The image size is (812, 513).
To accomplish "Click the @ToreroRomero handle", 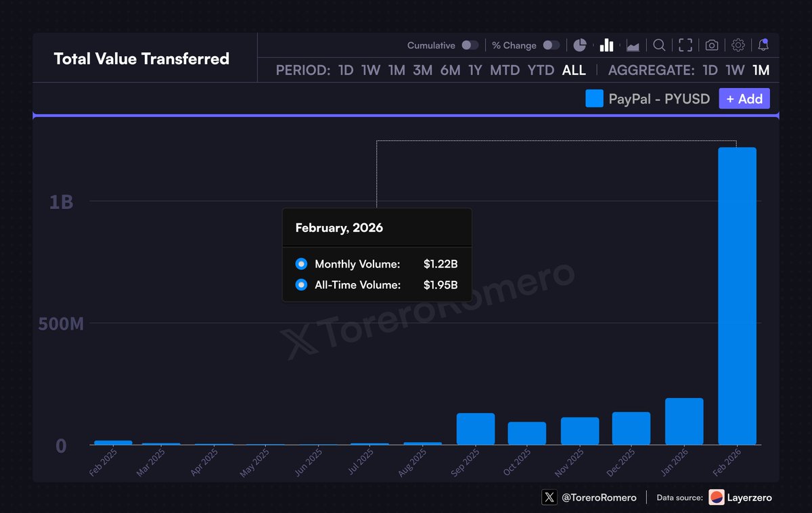I will [x=599, y=497].
